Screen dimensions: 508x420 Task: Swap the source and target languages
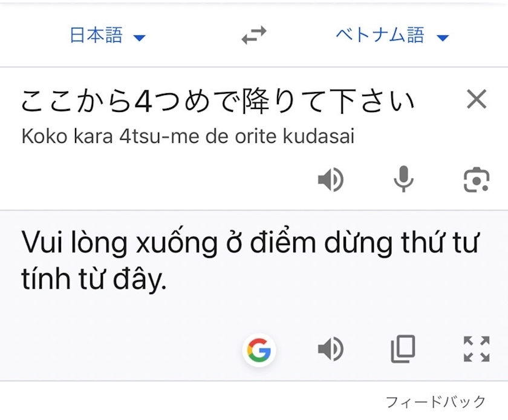pos(253,36)
